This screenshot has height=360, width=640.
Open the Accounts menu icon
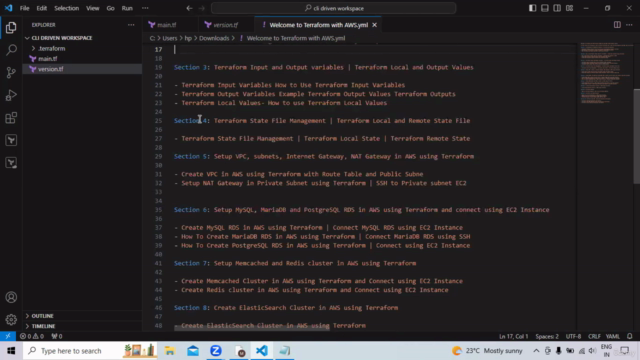(11, 297)
